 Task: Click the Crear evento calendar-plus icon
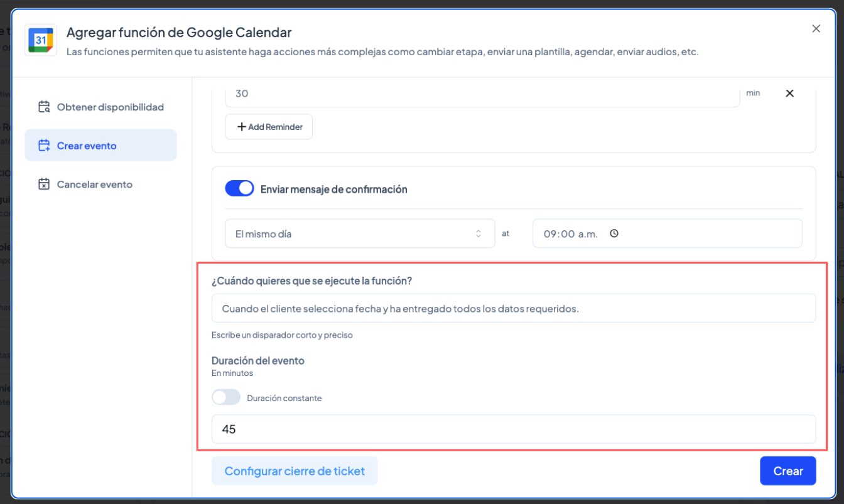tap(44, 146)
